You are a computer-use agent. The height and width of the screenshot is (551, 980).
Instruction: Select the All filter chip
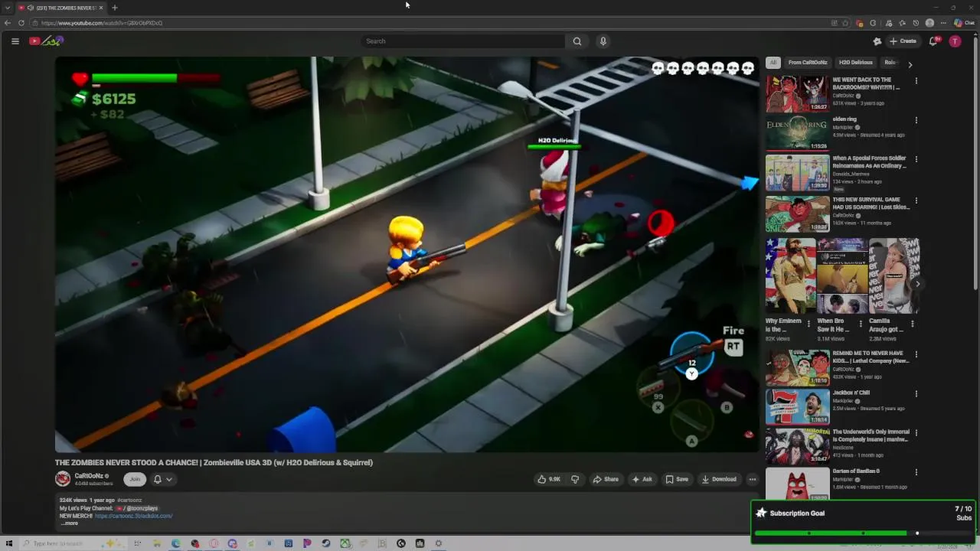[x=773, y=63]
